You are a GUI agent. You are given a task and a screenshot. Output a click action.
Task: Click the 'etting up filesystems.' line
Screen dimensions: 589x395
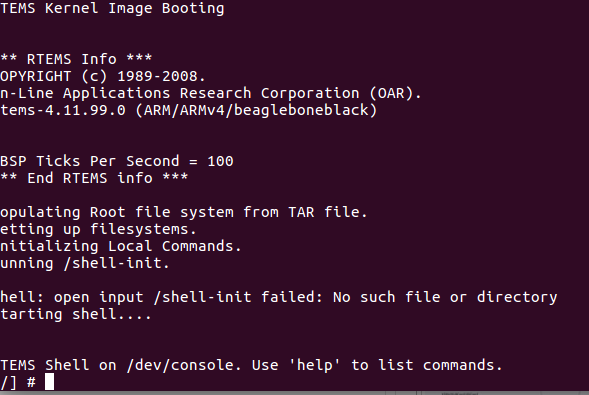pos(98,229)
